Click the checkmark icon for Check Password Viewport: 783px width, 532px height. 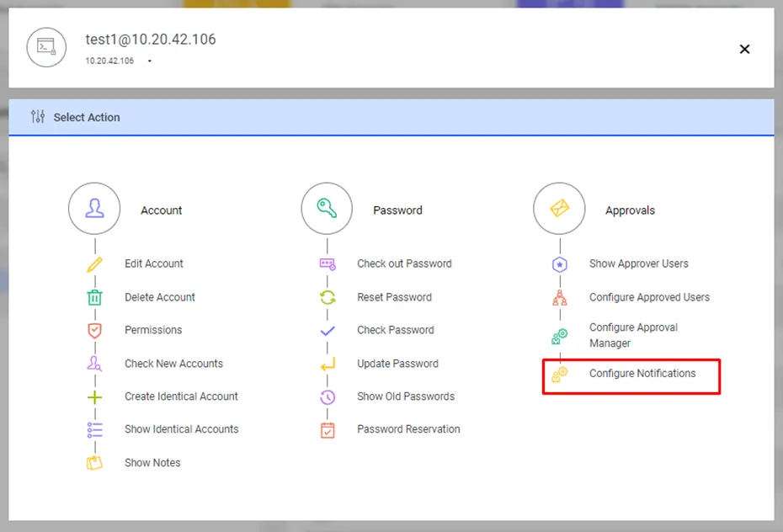328,330
